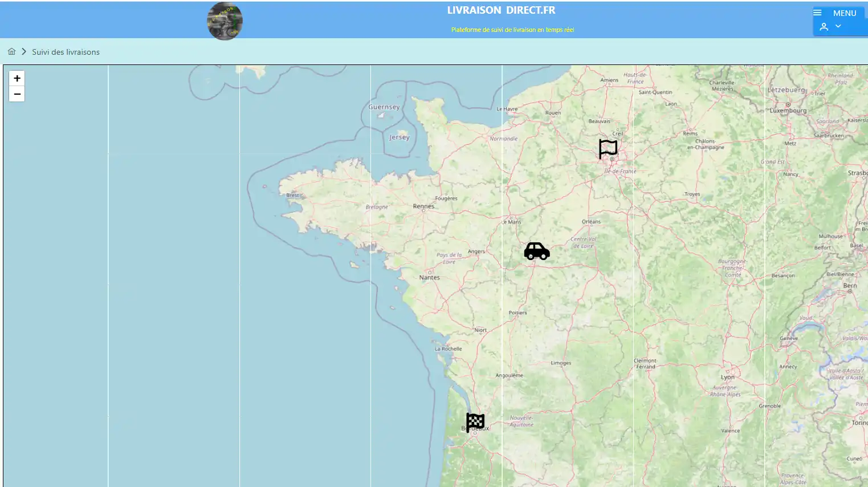Click the Lyon city label on map
This screenshot has height=487, width=868.
tap(728, 377)
